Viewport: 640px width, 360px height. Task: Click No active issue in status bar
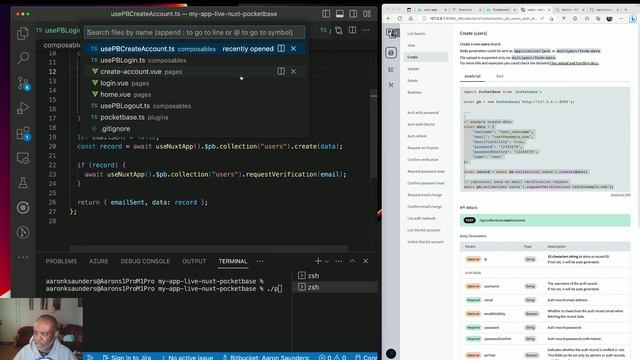coord(187,357)
